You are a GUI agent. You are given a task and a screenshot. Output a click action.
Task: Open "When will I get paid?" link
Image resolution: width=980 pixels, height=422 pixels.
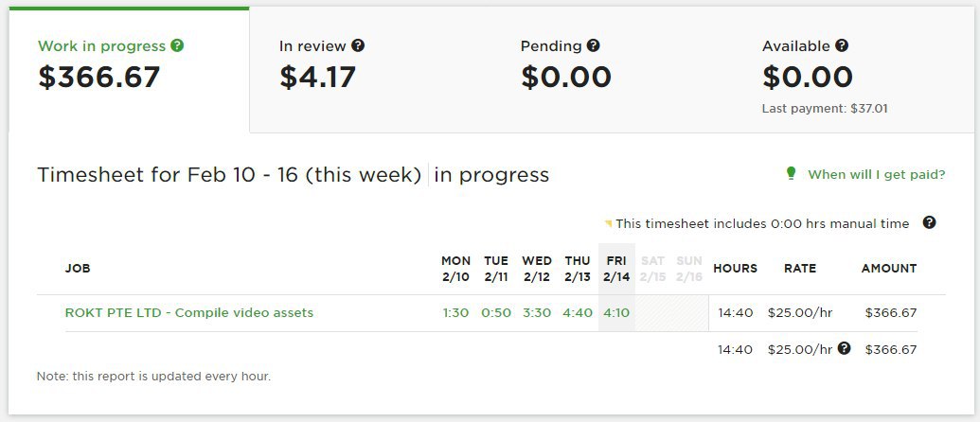click(x=876, y=175)
